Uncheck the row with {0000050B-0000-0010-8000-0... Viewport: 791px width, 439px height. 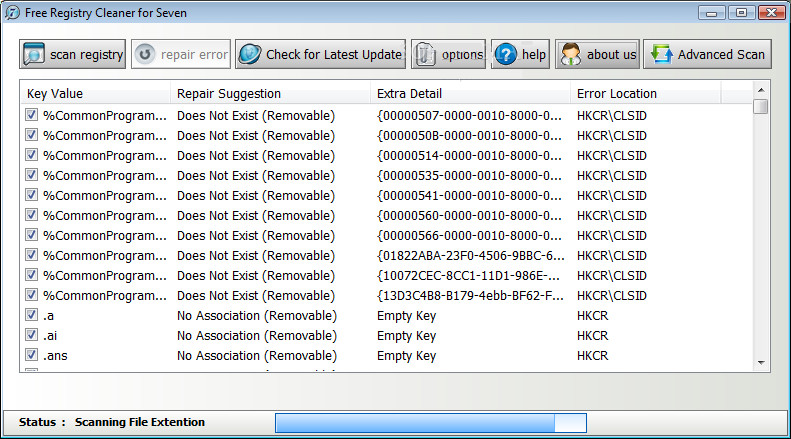[x=31, y=135]
